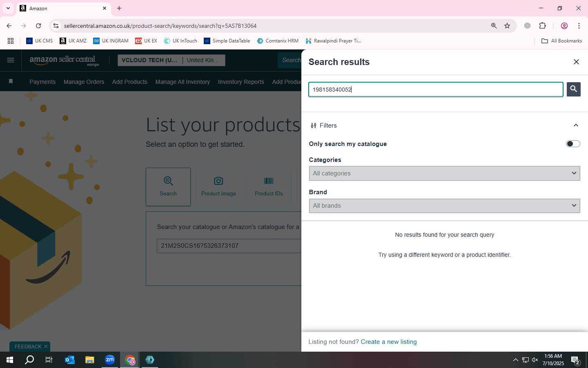
Task: Open the UK AMZ bookmark
Action: click(73, 41)
